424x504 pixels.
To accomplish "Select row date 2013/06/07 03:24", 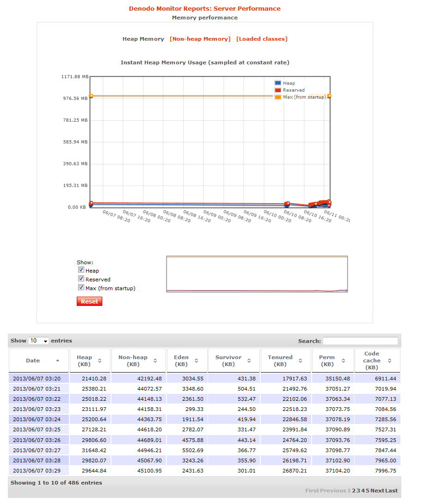I will pos(37,419).
